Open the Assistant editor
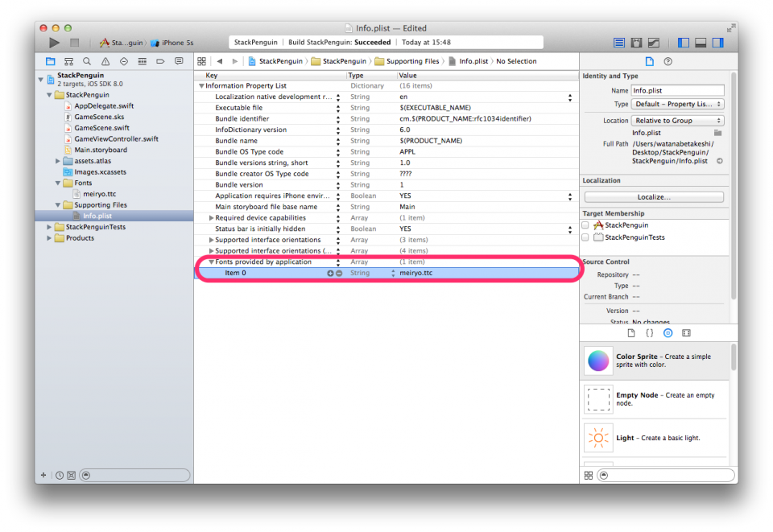This screenshot has height=532, width=773. (x=637, y=43)
